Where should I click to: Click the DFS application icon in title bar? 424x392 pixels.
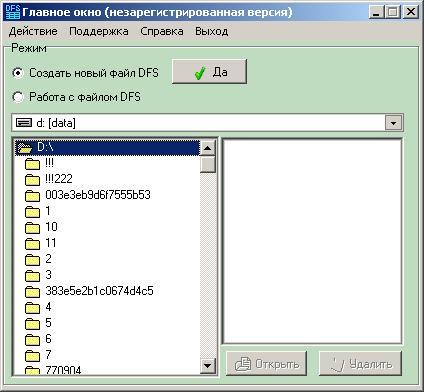[13, 12]
